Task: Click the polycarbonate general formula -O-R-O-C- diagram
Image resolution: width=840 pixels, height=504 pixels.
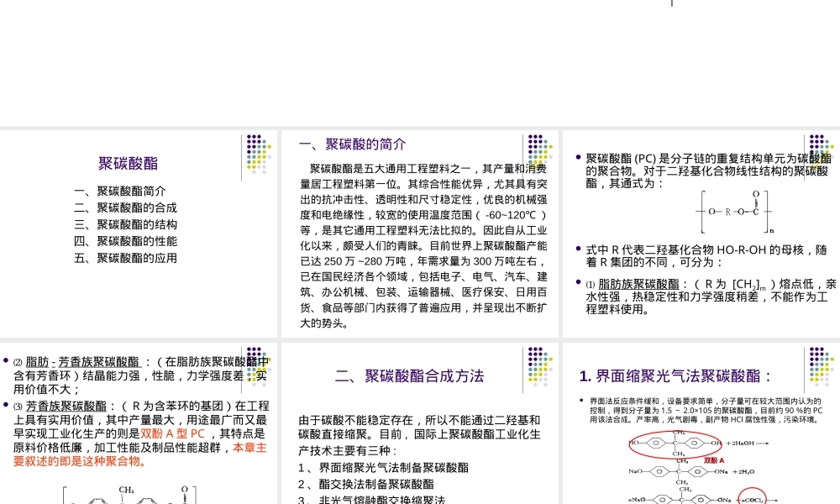Action: point(734,212)
